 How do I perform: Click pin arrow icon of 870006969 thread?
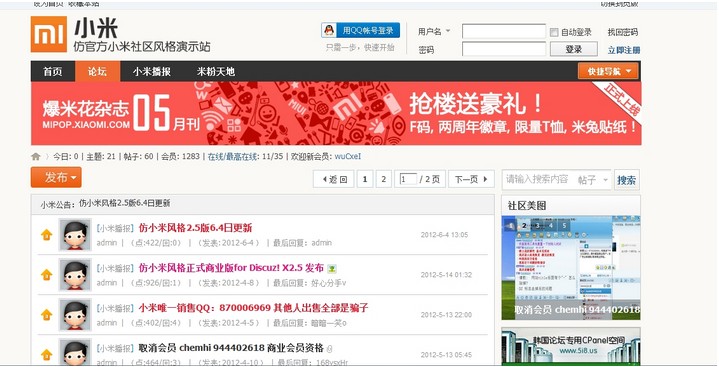pyautogui.click(x=46, y=315)
